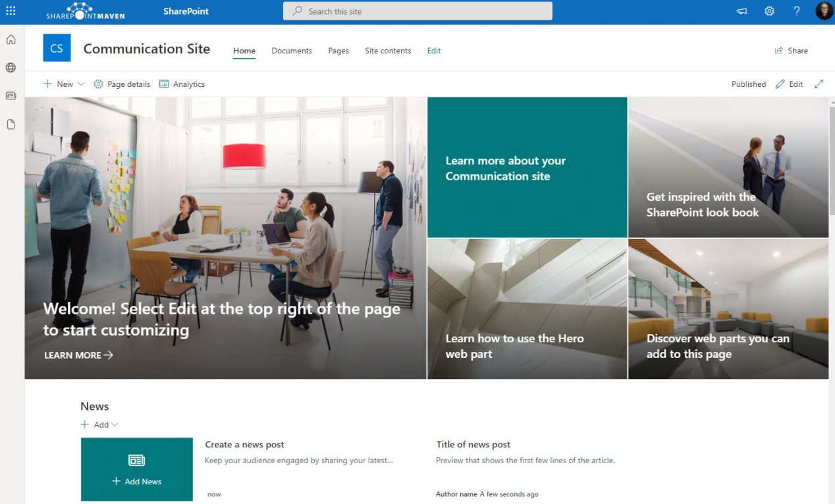
Task: Select the Pages navigation item
Action: coord(338,51)
